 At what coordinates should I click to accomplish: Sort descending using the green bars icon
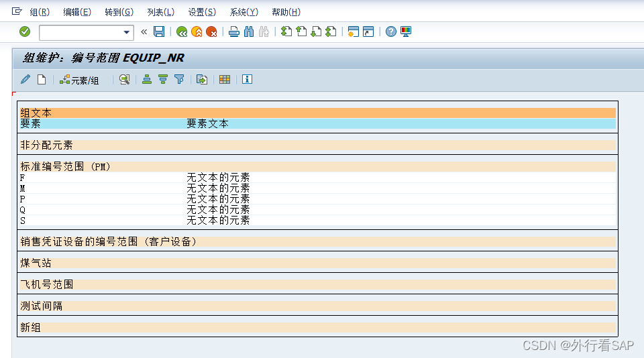(163, 79)
